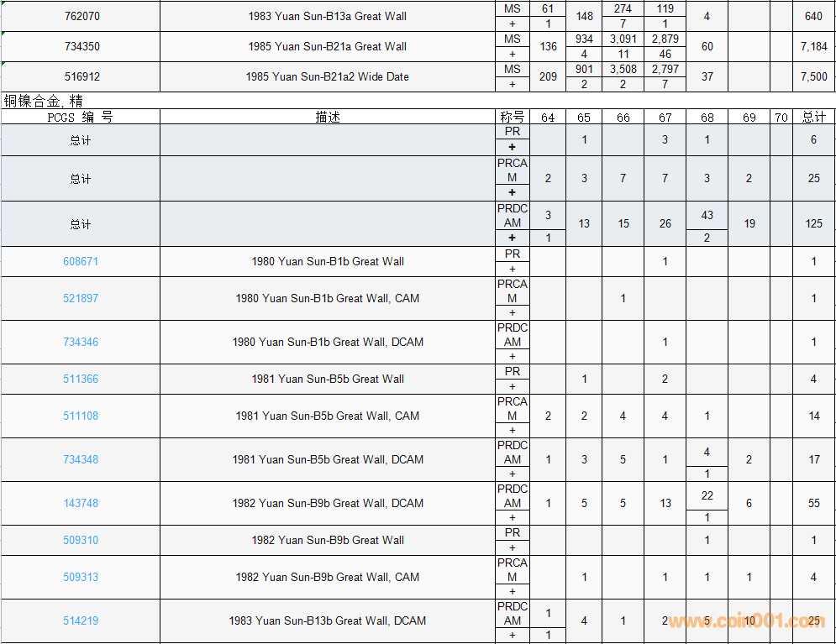The image size is (836, 644).
Task: Click description 1985 Yuan Sun-B21a Great Wall
Action: coord(328,47)
